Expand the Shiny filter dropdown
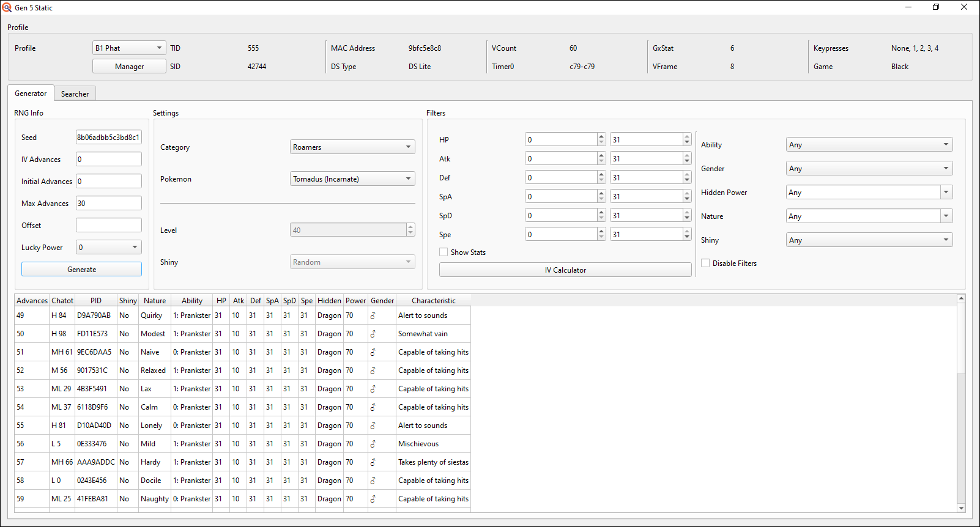The image size is (980, 527). (869, 240)
